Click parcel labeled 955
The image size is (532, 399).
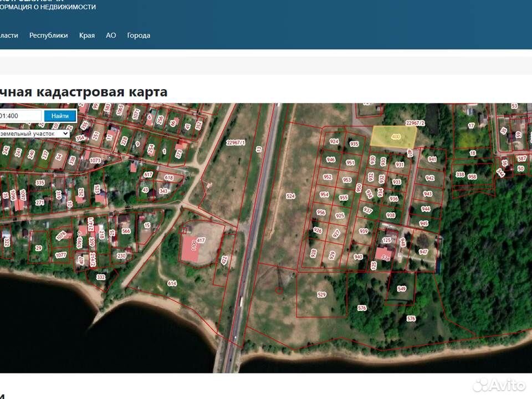tap(343, 197)
